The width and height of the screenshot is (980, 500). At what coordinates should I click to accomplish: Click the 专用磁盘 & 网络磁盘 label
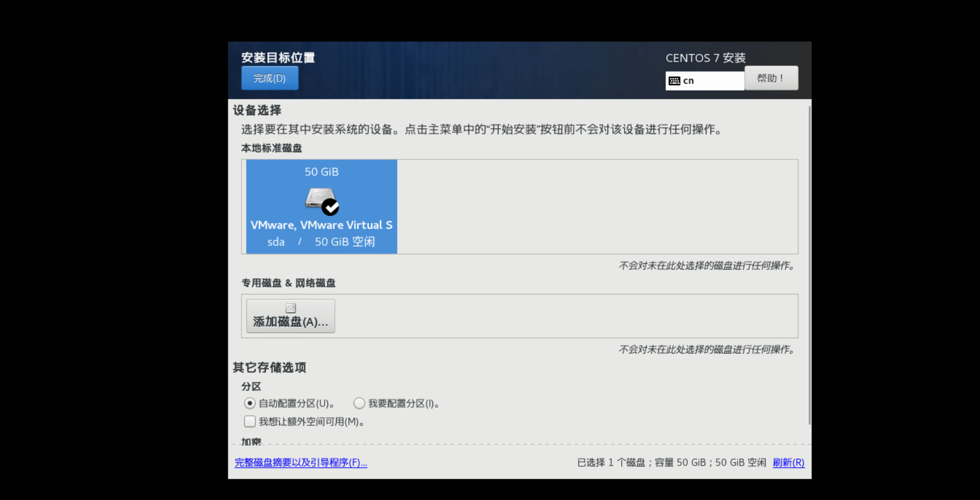tap(288, 283)
